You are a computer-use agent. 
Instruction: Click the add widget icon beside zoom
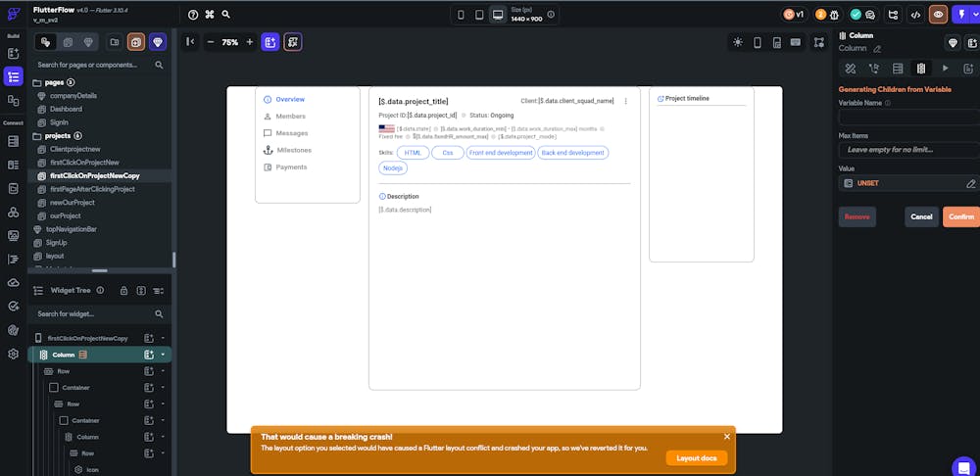[x=269, y=42]
